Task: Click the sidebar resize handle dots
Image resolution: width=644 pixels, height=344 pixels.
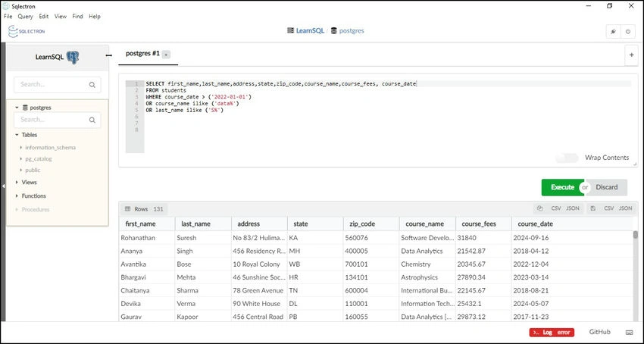Action: coord(109,55)
